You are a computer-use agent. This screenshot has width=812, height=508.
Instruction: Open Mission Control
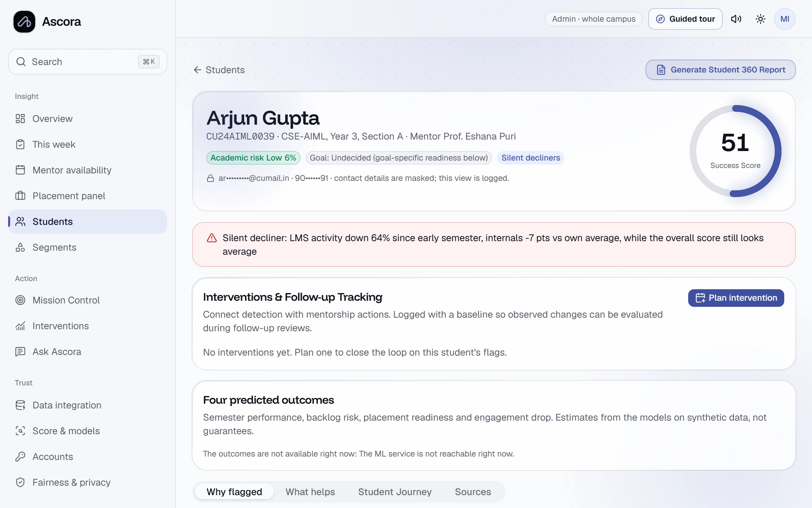tap(88, 300)
